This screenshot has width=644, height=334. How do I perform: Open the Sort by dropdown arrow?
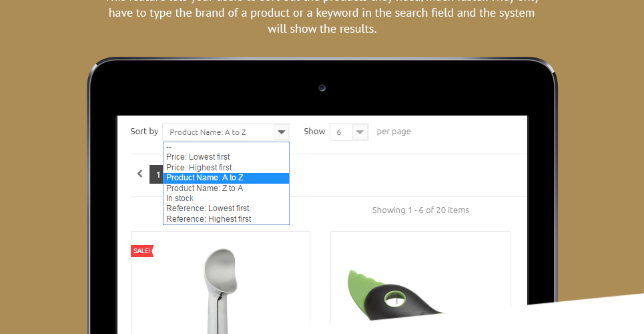pos(282,132)
